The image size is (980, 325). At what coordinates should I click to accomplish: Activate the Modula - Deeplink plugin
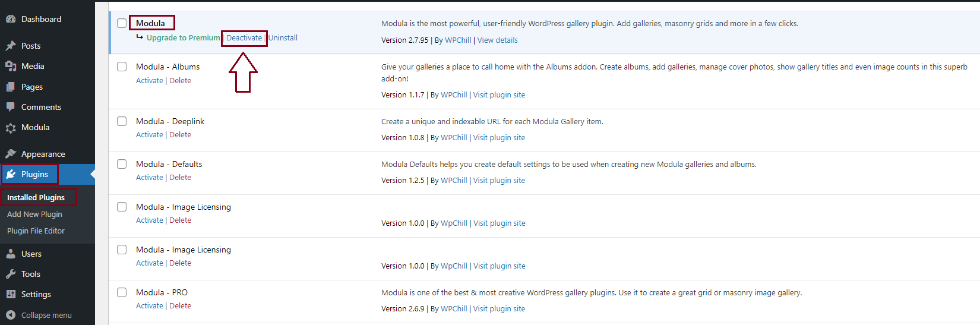(149, 135)
